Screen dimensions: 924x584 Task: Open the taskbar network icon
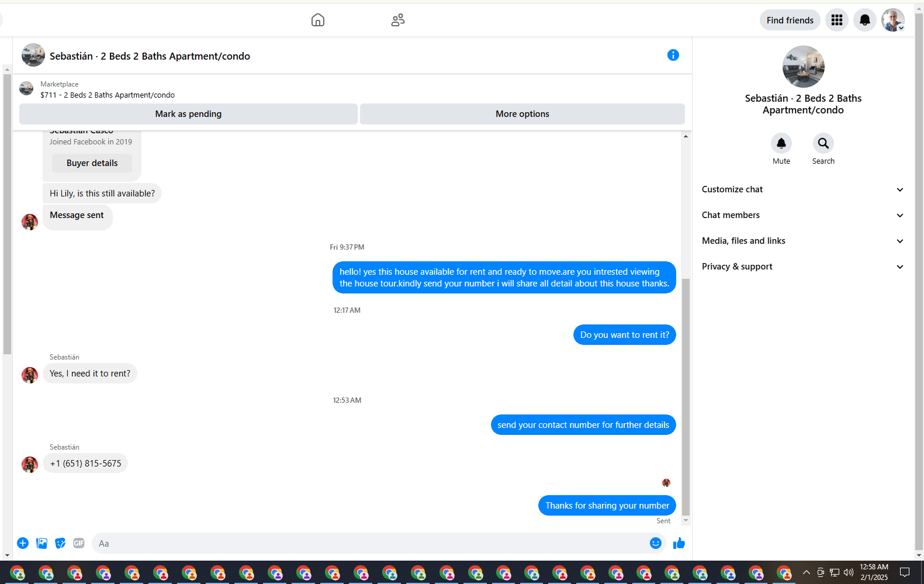pyautogui.click(x=835, y=572)
